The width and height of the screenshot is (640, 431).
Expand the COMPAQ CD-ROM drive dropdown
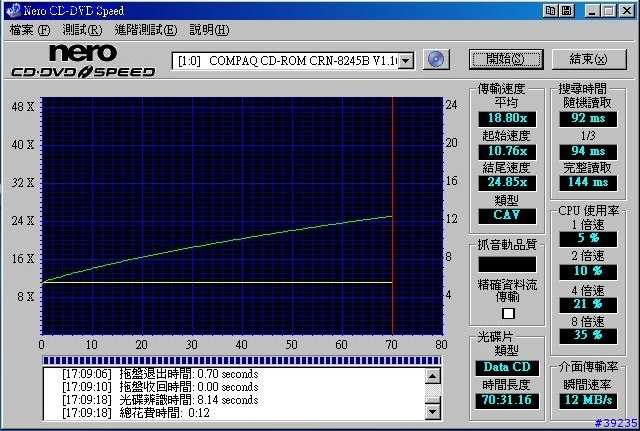click(406, 61)
